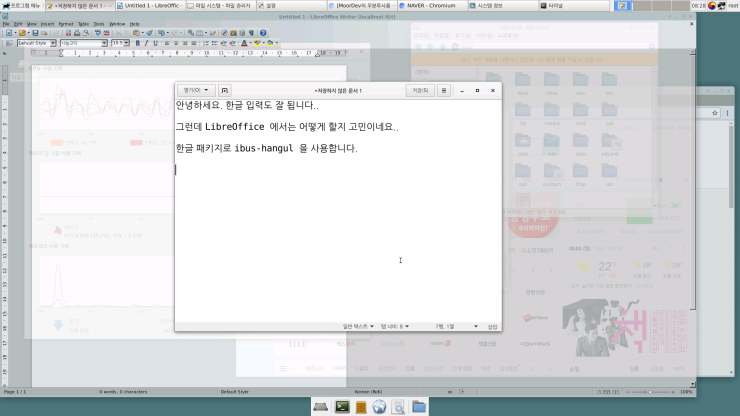Click Writer's Spelling and Grammar check icon

tap(98, 33)
